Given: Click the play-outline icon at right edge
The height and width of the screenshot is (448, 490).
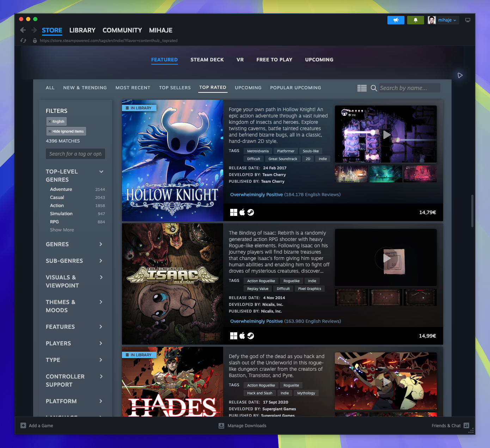Looking at the screenshot, I should pos(460,75).
